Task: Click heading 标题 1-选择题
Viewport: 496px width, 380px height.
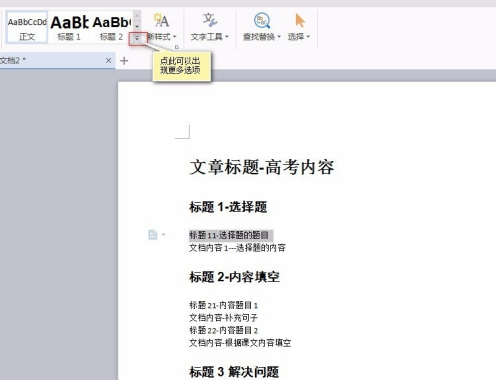Action: click(228, 207)
